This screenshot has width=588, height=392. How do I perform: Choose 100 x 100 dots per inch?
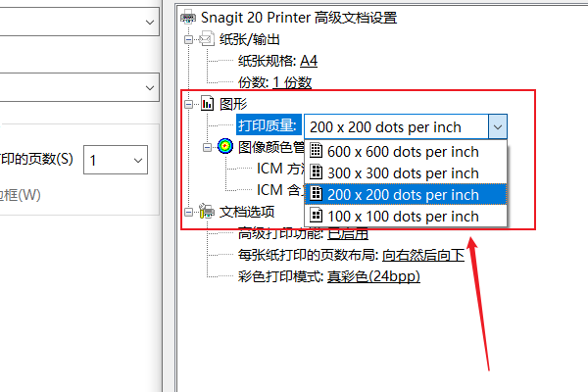pos(406,216)
